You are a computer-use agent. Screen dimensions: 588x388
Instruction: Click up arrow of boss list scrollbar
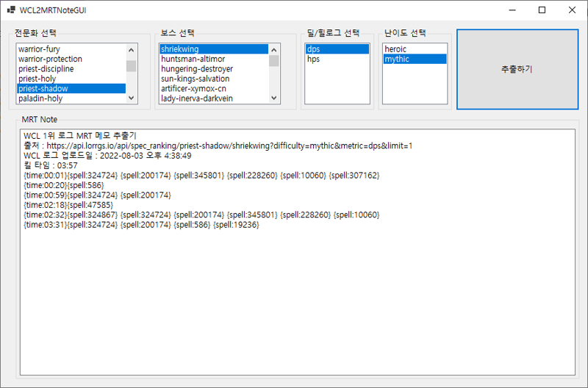pos(273,49)
